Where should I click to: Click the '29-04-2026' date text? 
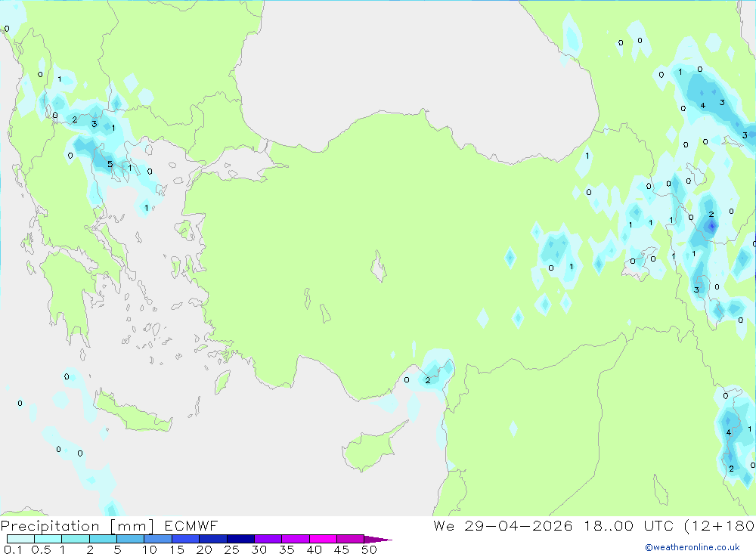point(519,525)
